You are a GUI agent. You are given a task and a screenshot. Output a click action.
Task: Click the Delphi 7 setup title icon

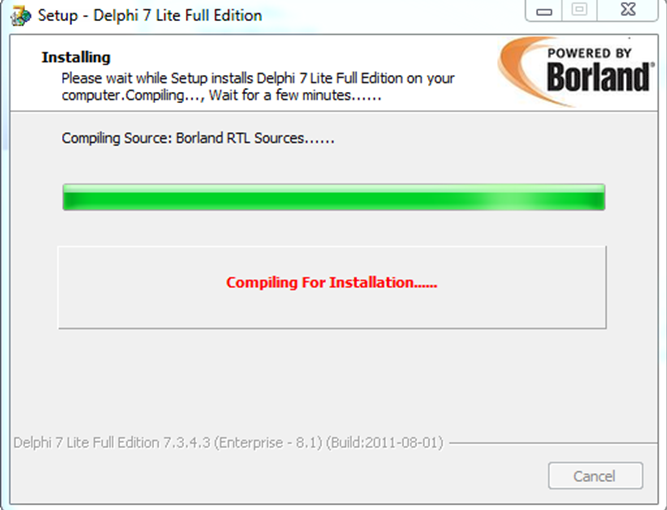[x=20, y=16]
